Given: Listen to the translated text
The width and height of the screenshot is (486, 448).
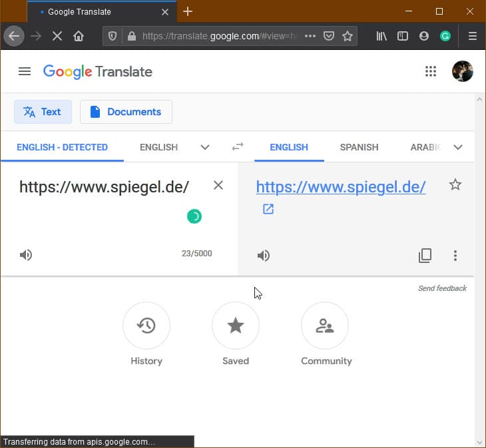Looking at the screenshot, I should pos(264,256).
